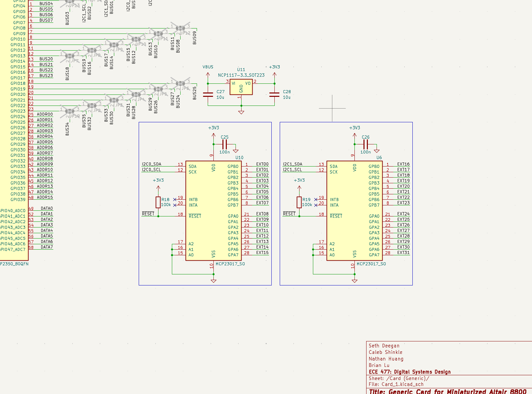Click the C25 100n decoupling capacitor
Screen dimensions: 532x394
(x=225, y=144)
